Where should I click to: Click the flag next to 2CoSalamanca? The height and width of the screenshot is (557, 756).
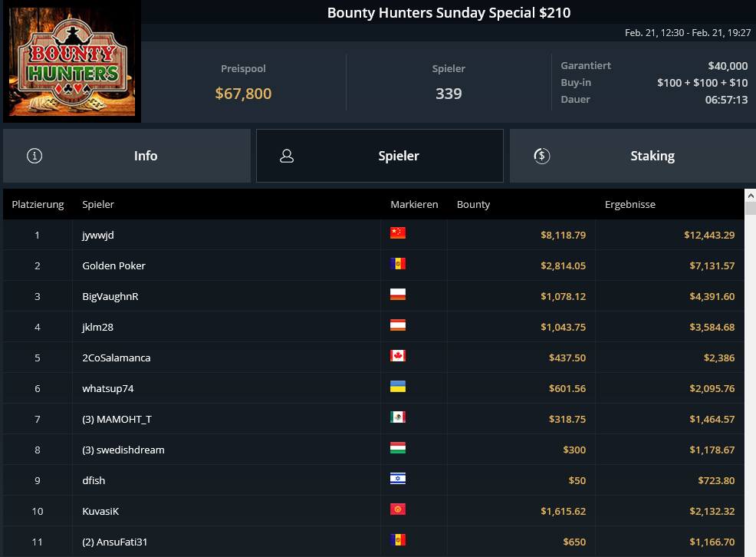[398, 356]
